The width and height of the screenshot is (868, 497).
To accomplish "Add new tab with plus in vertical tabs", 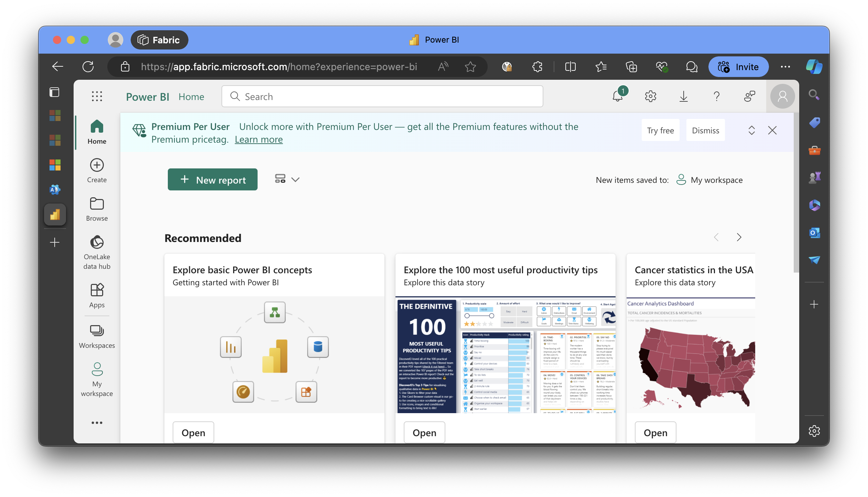I will (x=55, y=243).
